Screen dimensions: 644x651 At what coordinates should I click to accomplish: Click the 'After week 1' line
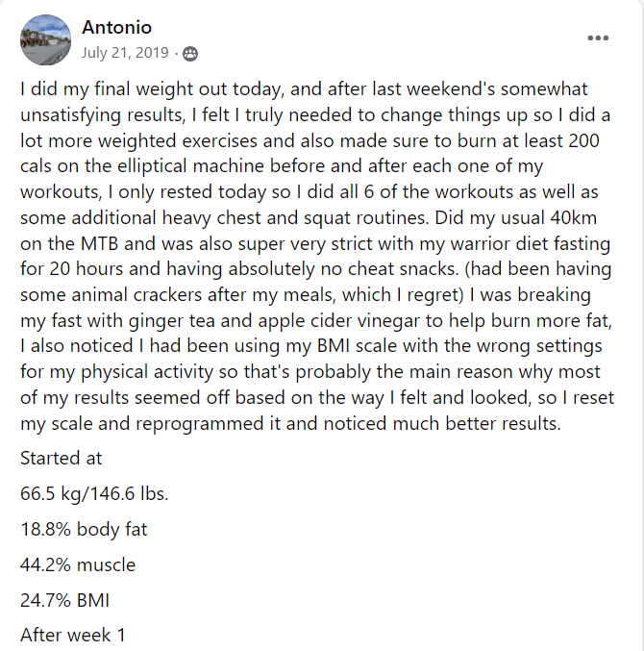point(73,635)
